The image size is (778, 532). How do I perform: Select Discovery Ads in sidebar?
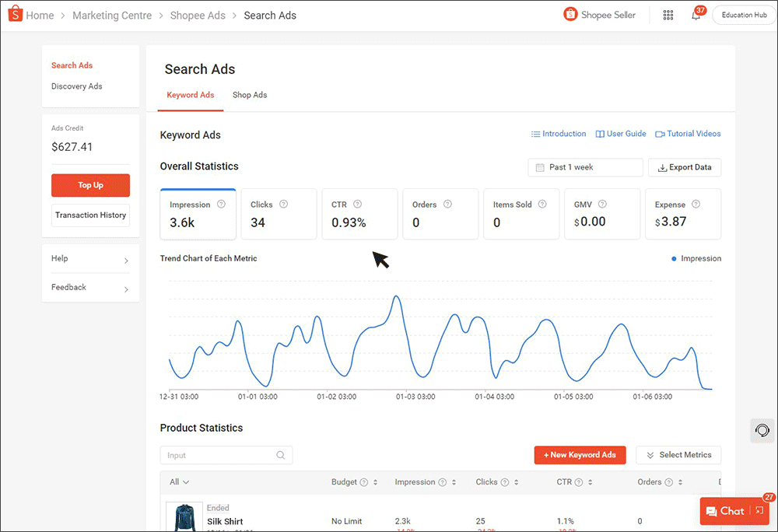[x=77, y=86]
